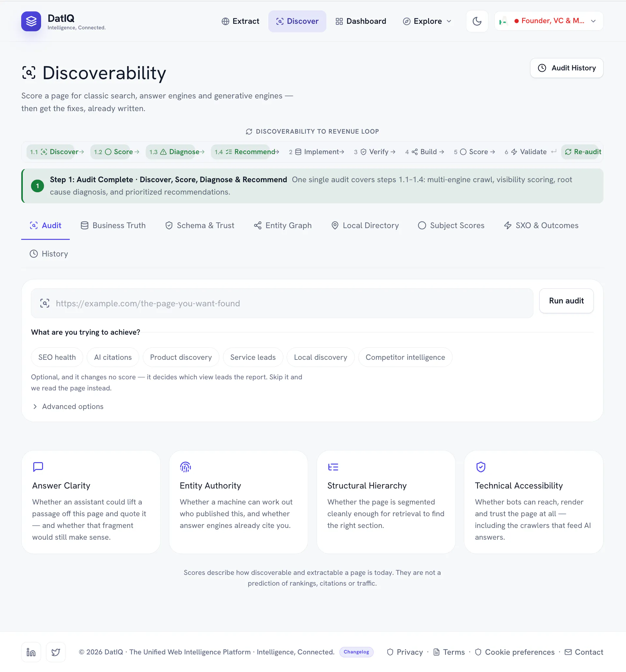
Task: Open the History tab
Action: coord(49,254)
